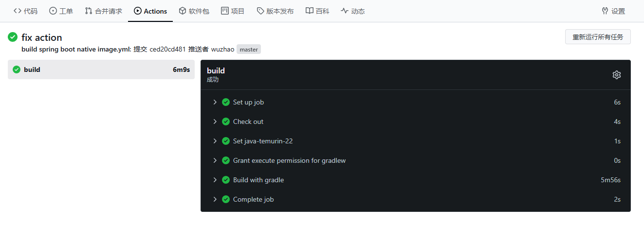Viewport: 644px width, 225px height.
Task: Open the 动态 activity tab
Action: (x=352, y=11)
